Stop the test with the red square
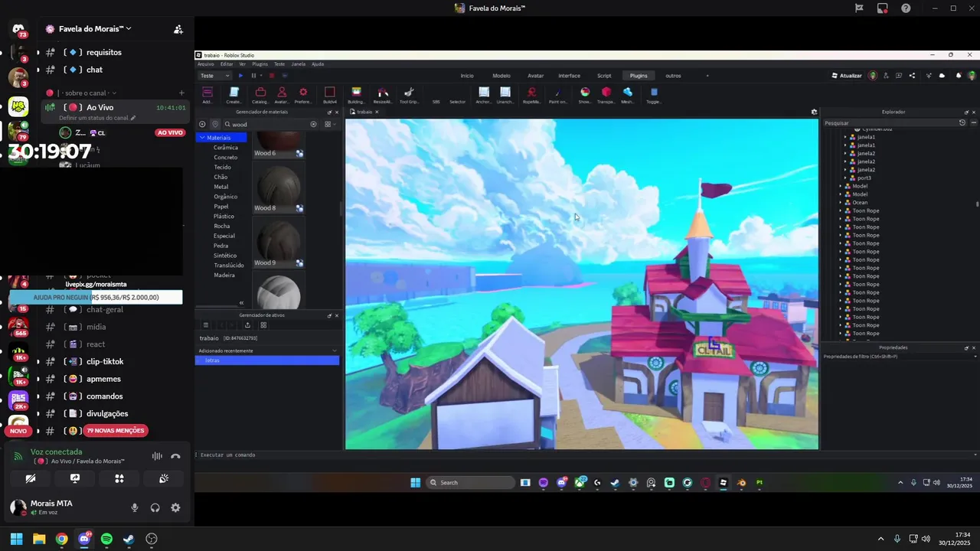 [x=271, y=76]
